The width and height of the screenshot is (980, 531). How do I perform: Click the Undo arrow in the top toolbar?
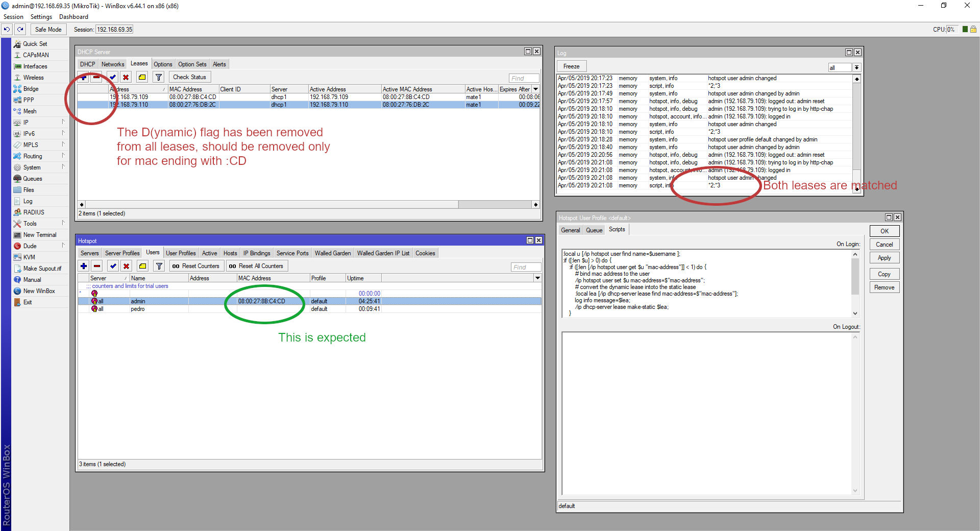7,30
